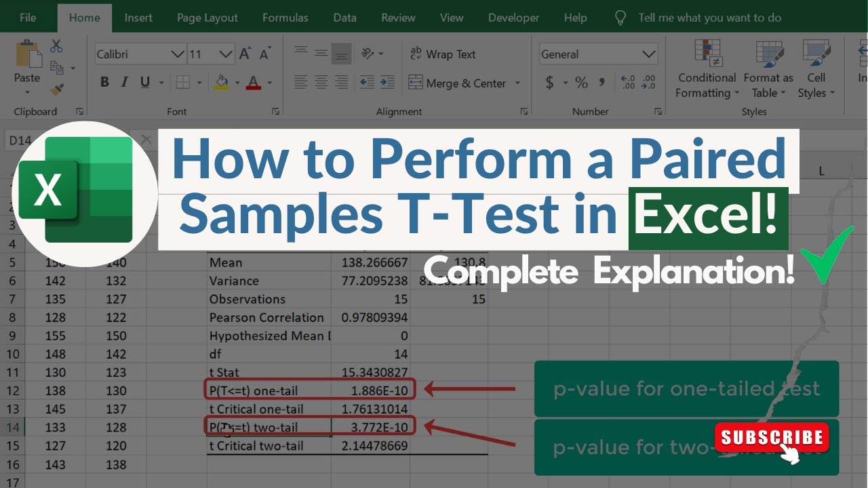
Task: Apply Percent Style format
Action: [581, 83]
